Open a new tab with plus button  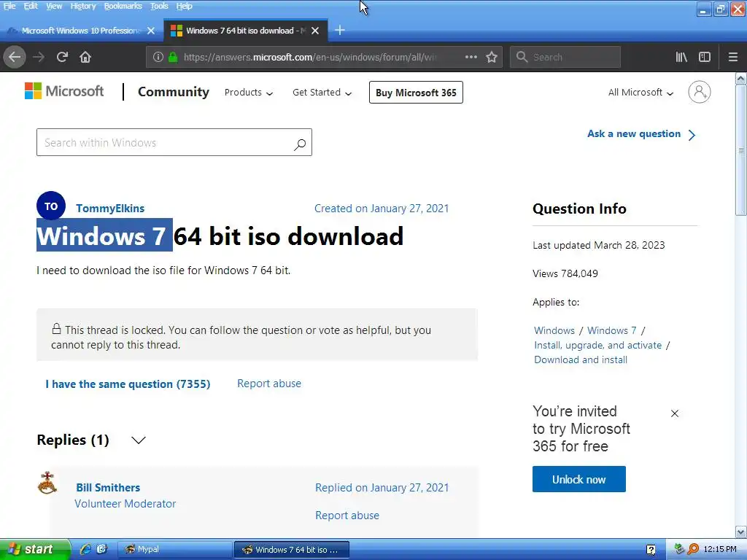click(340, 31)
